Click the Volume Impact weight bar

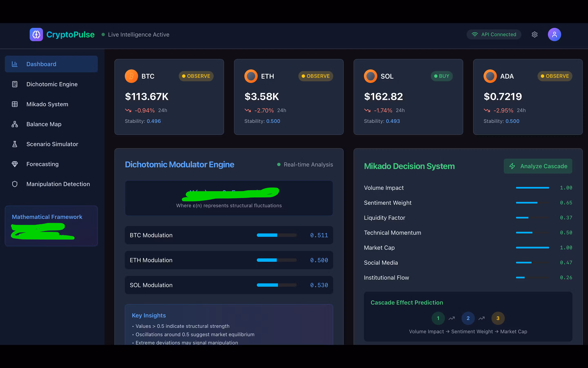coord(532,188)
